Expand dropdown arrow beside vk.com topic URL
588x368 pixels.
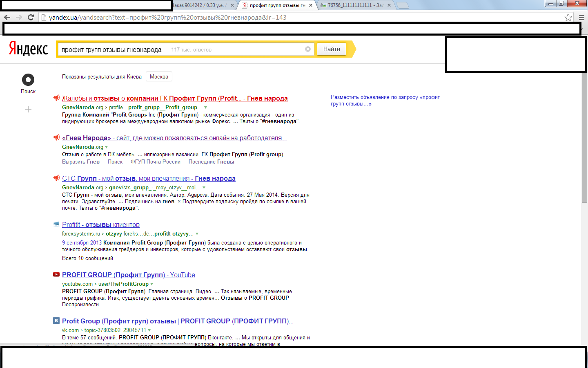click(x=149, y=330)
